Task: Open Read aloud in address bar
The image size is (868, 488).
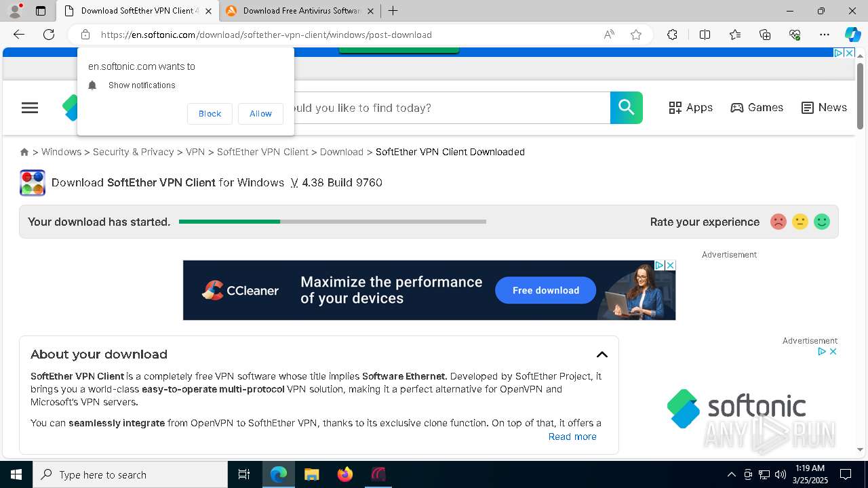Action: click(x=609, y=35)
